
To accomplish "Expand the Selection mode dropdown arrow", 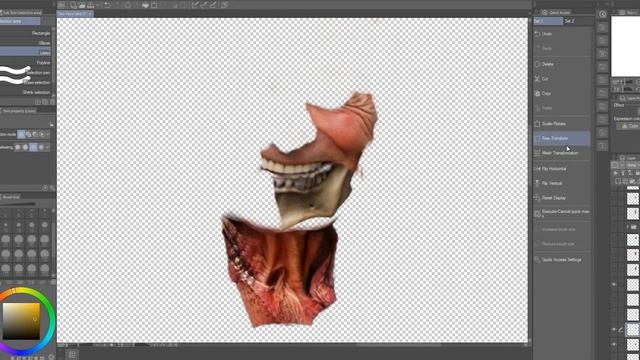I will click(x=48, y=134).
